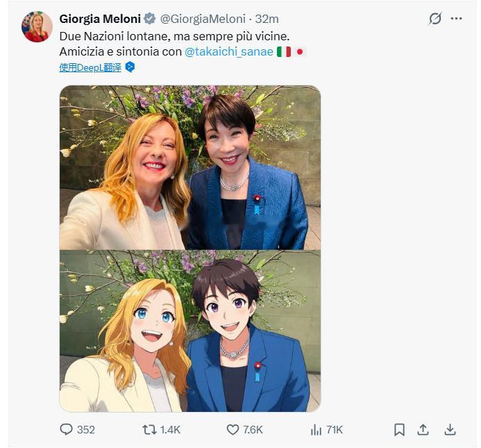Click the reply speech bubble icon
Viewport: 481px width, 448px height.
[67, 430]
